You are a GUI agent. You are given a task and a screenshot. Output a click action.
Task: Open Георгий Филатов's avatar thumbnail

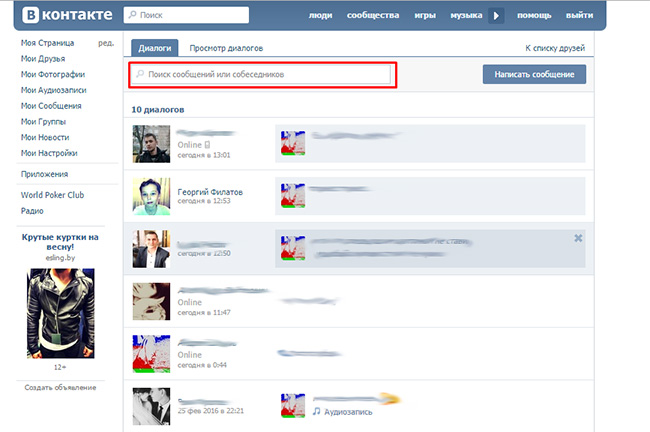(150, 195)
